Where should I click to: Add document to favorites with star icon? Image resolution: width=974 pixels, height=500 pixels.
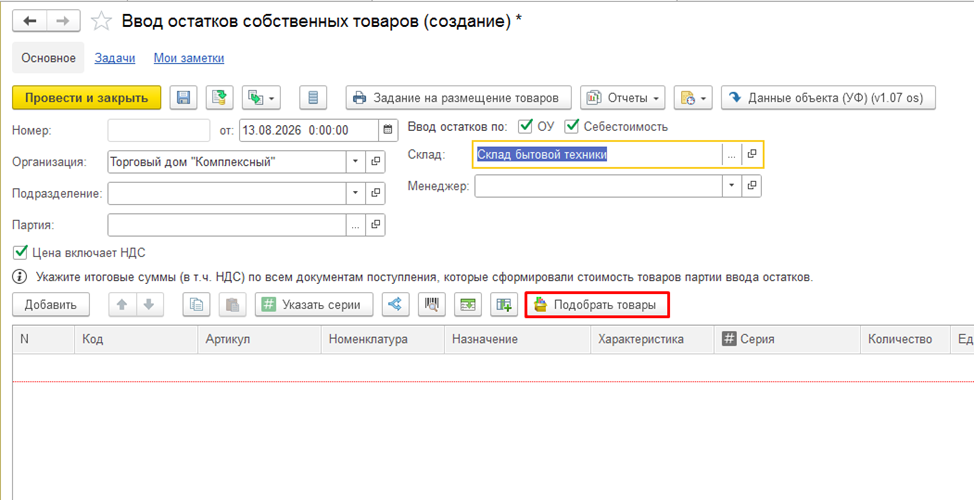point(101,21)
